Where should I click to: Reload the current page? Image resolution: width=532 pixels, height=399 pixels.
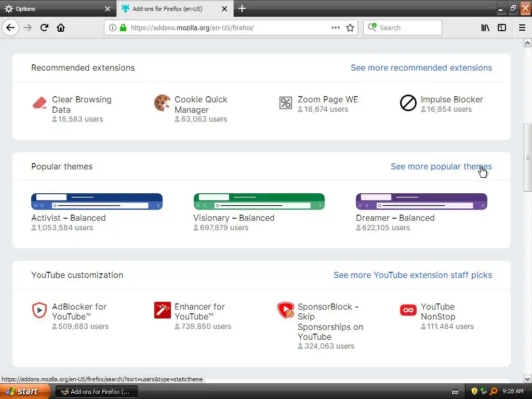point(44,28)
